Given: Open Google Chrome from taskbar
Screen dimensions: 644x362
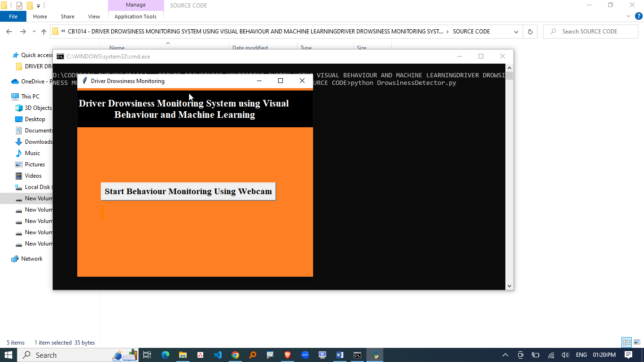Looking at the screenshot, I should (x=235, y=355).
